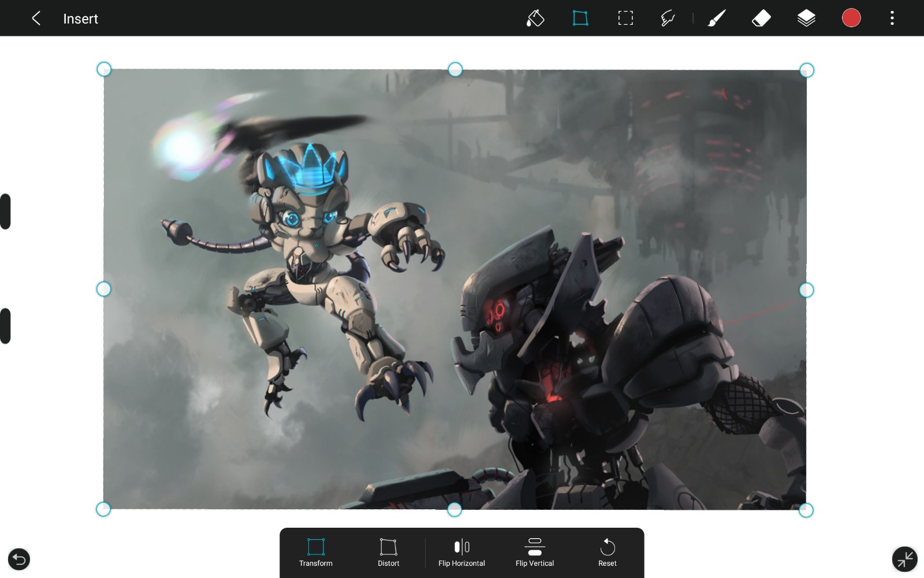
Task: Select the Eraser tool
Action: (761, 18)
